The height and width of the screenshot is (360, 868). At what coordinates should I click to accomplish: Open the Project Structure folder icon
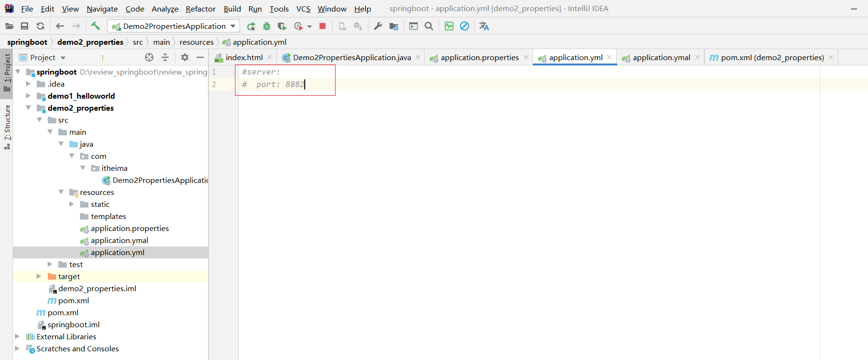394,26
